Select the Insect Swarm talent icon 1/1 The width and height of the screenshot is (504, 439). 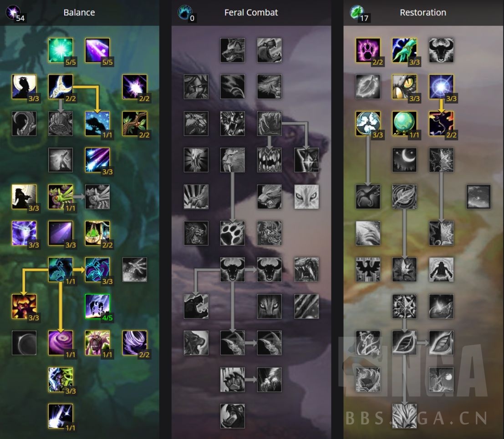(61, 197)
